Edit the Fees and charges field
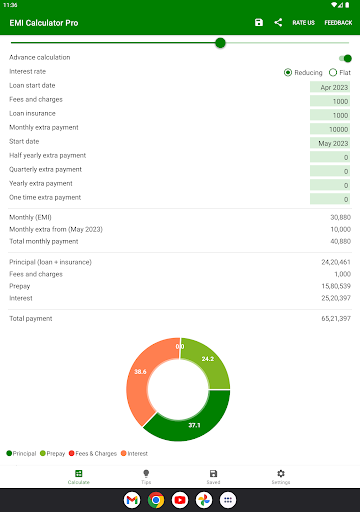Viewport: 360px width, 512px height. click(x=330, y=101)
